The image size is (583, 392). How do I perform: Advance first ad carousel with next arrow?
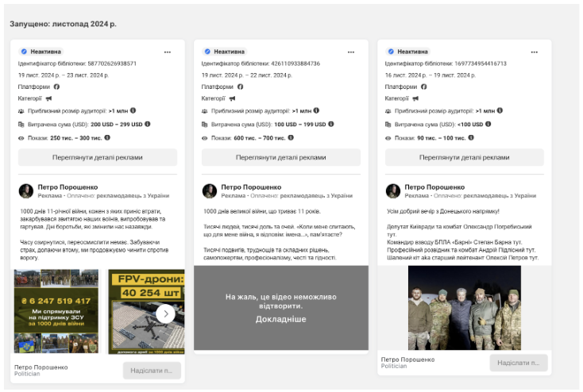coord(165,313)
